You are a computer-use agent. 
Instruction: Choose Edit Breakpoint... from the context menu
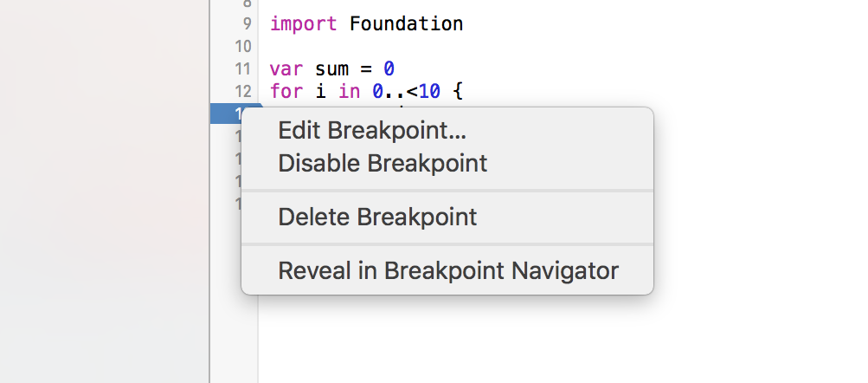[x=372, y=131]
